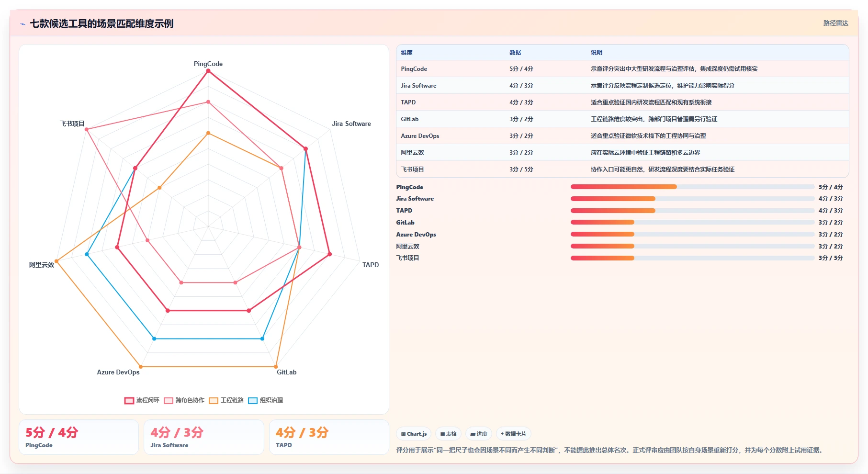Click the 维度 column header
Screen dimensions: 868x474
point(406,53)
